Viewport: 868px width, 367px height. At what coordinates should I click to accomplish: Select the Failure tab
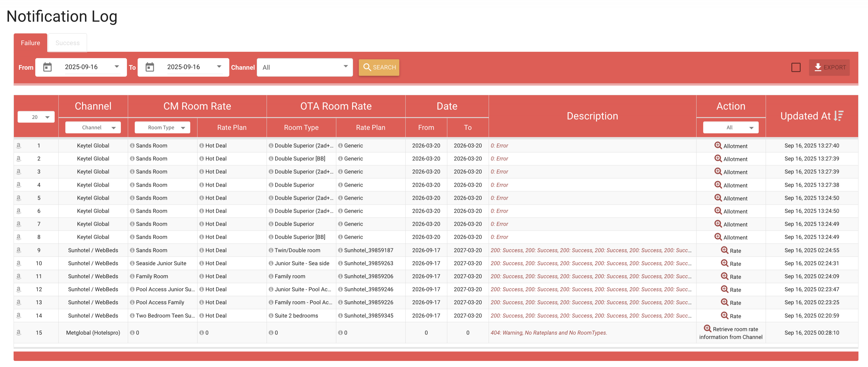(x=30, y=43)
